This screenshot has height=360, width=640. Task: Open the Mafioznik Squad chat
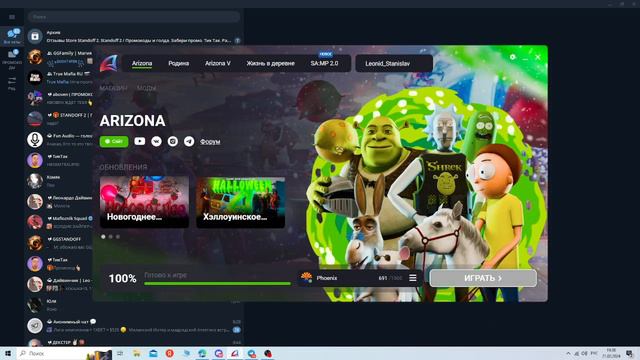point(60,222)
